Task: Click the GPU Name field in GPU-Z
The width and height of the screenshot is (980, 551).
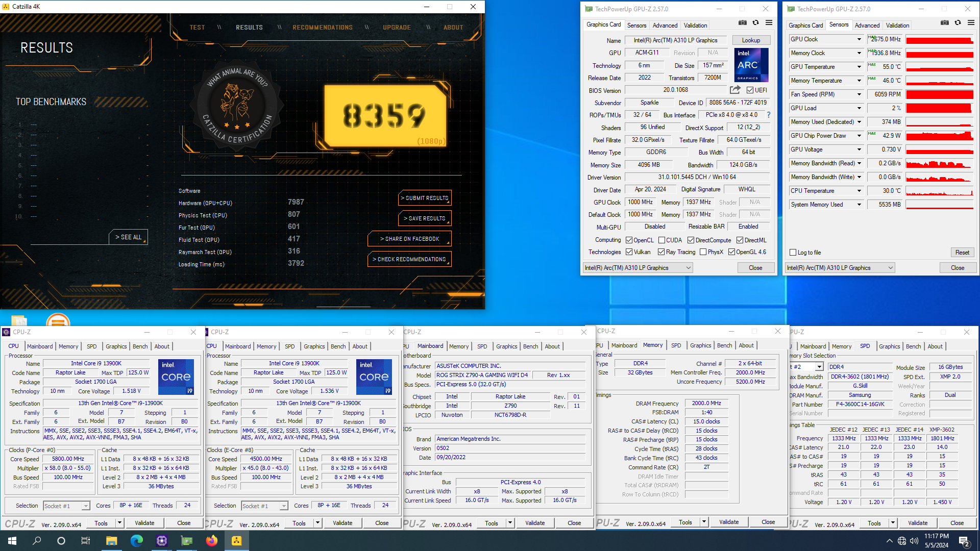Action: coord(675,40)
